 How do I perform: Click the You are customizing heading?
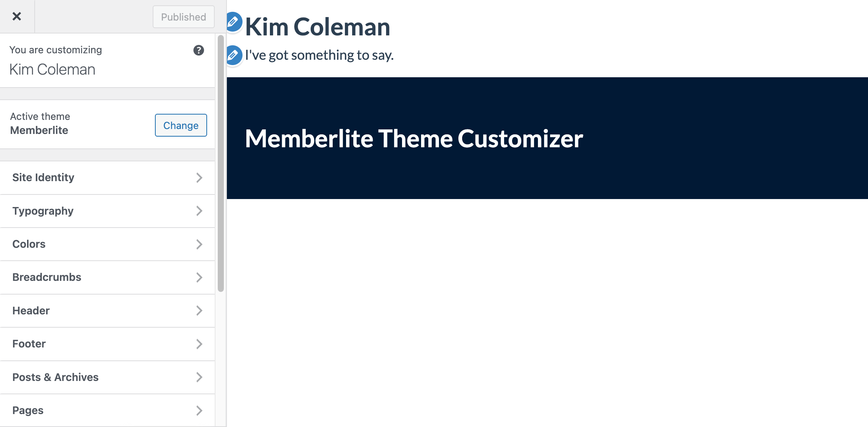(x=56, y=49)
